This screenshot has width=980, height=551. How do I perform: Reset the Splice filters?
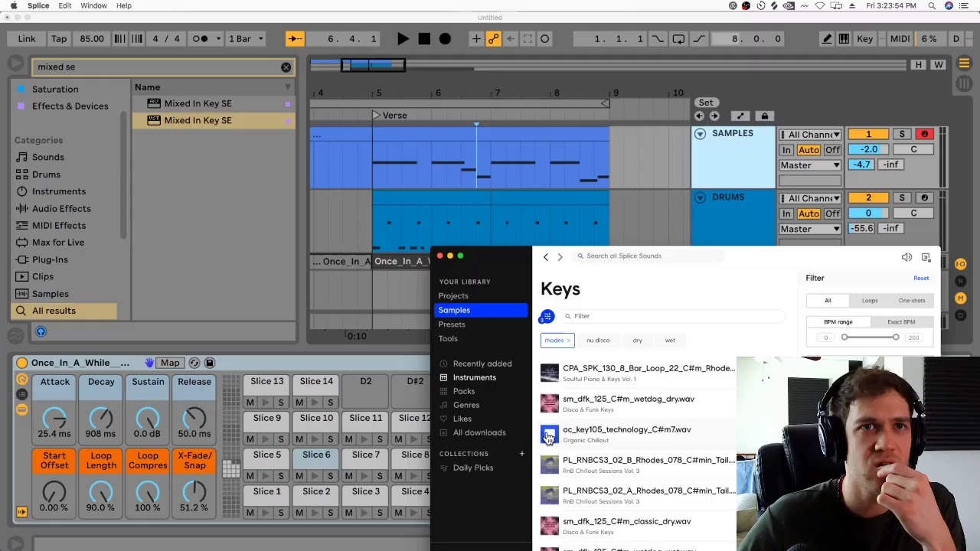coord(921,279)
